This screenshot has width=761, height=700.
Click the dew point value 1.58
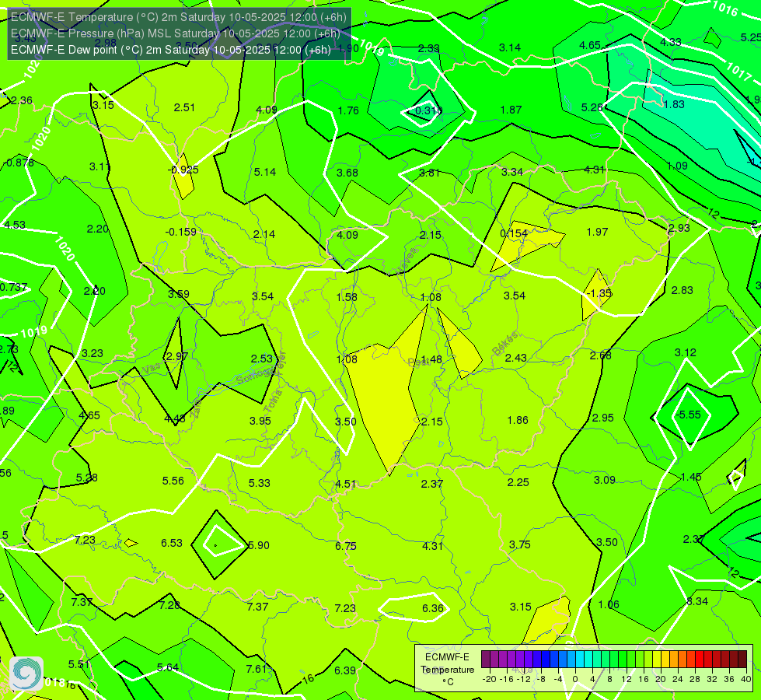pos(347,297)
